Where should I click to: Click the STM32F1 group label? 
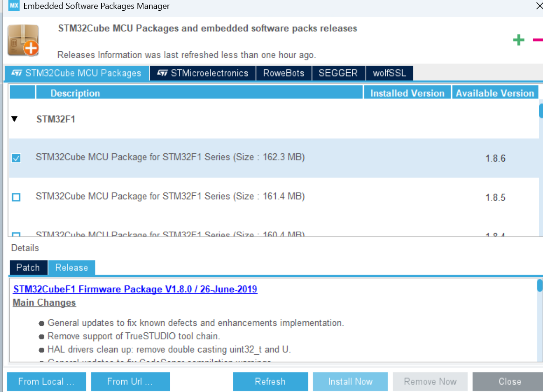pos(56,119)
